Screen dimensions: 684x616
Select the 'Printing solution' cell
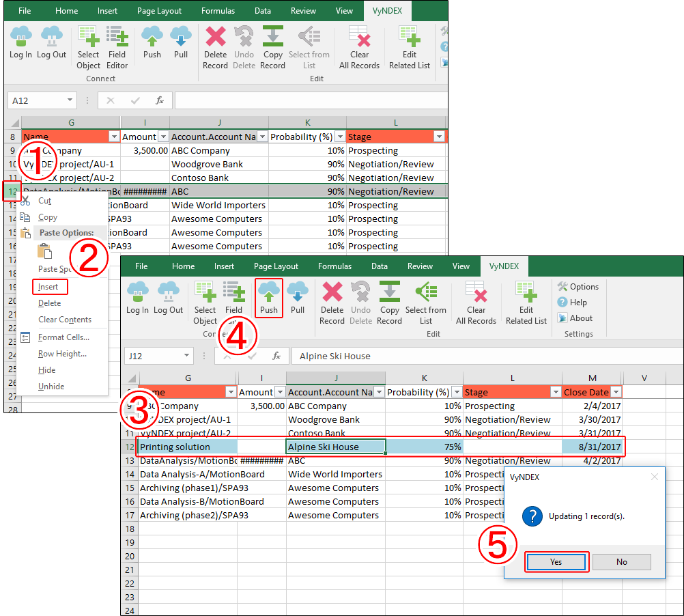coord(188,447)
